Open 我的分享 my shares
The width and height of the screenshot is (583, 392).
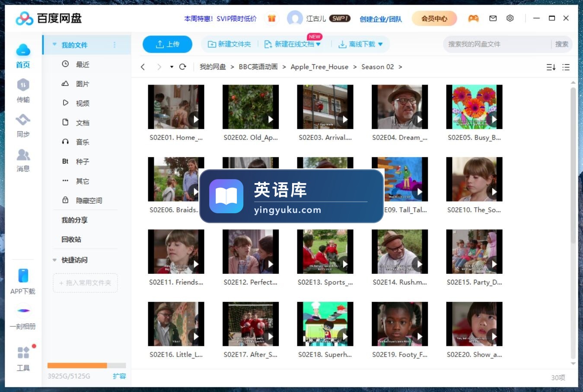pos(74,220)
